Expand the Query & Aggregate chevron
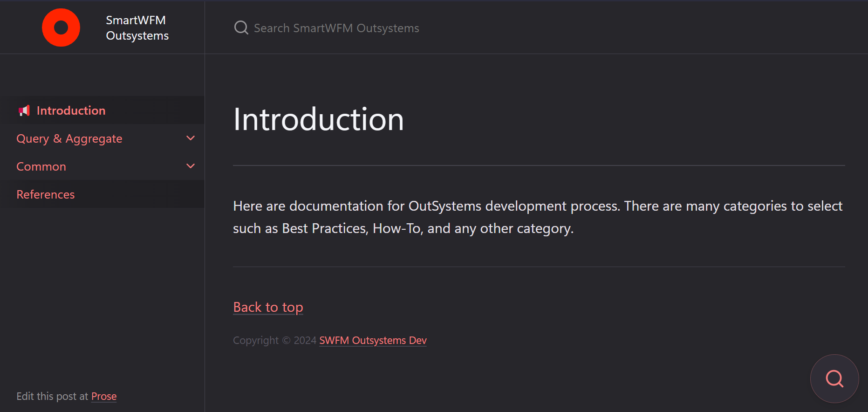The width and height of the screenshot is (868, 412). (x=191, y=138)
